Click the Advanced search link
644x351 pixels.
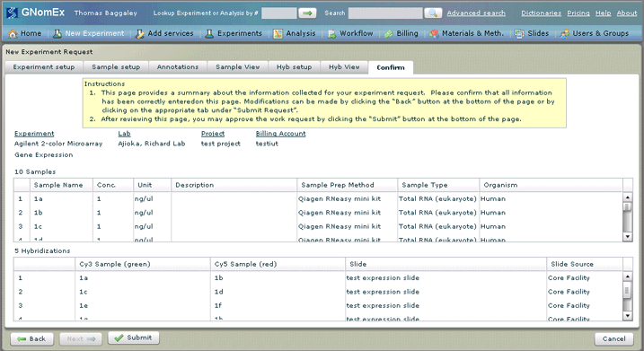pyautogui.click(x=476, y=13)
